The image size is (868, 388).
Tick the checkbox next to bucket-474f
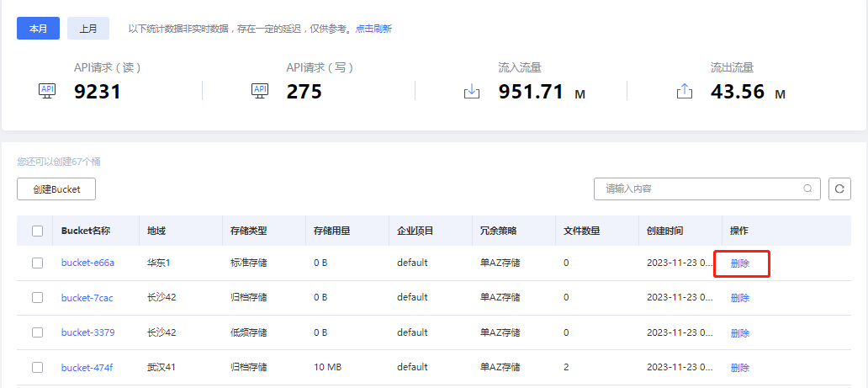pyautogui.click(x=37, y=367)
